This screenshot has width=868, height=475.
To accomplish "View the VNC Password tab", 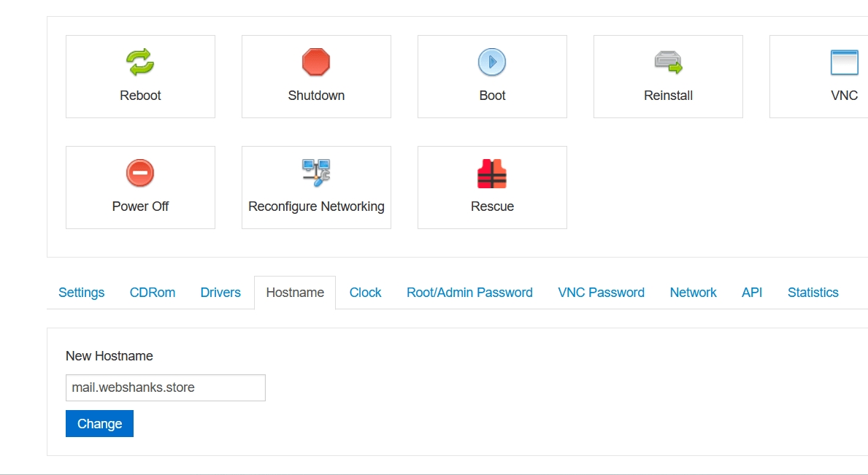I will click(x=601, y=293).
